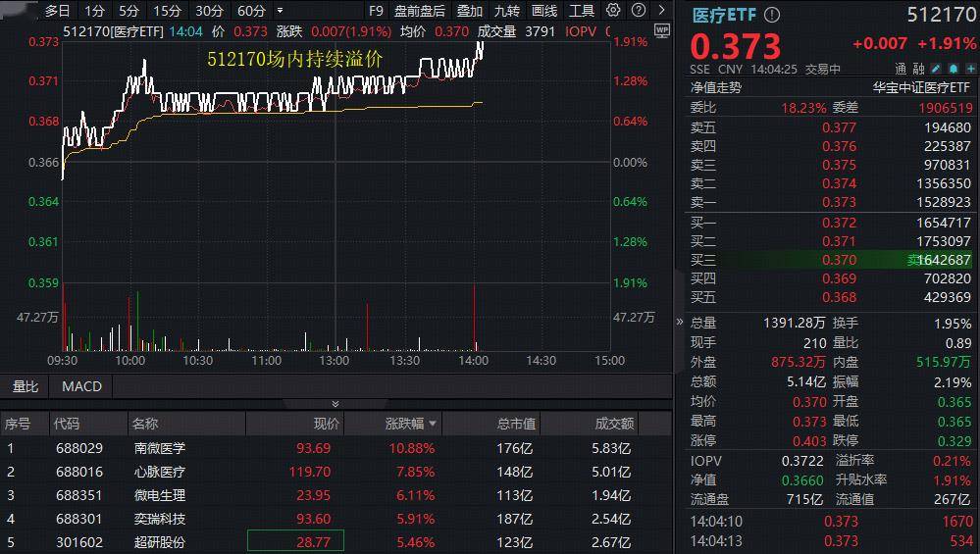Click the plus add-to-watchlist icon
The image size is (980, 554).
(x=970, y=69)
